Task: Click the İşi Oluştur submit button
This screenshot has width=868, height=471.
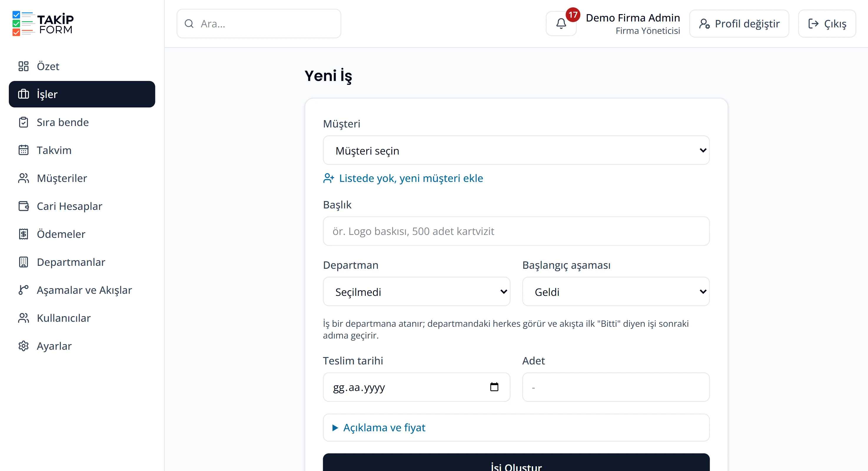Action: [x=516, y=462]
